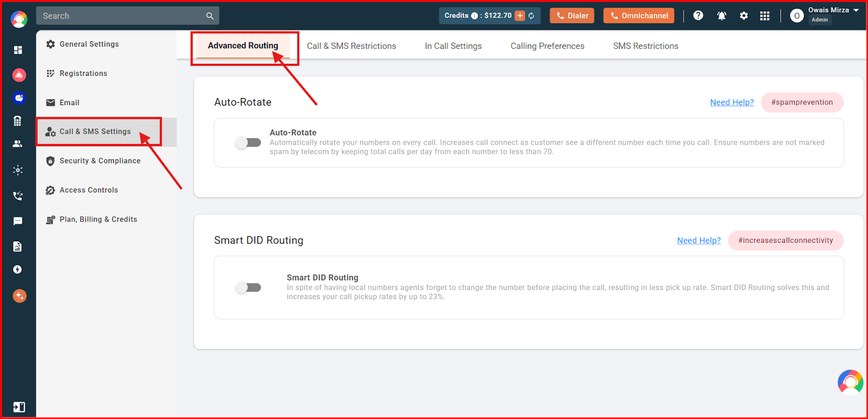The width and height of the screenshot is (868, 419).
Task: Expand sidebar with bottom arrow-panel icon
Action: tap(19, 407)
